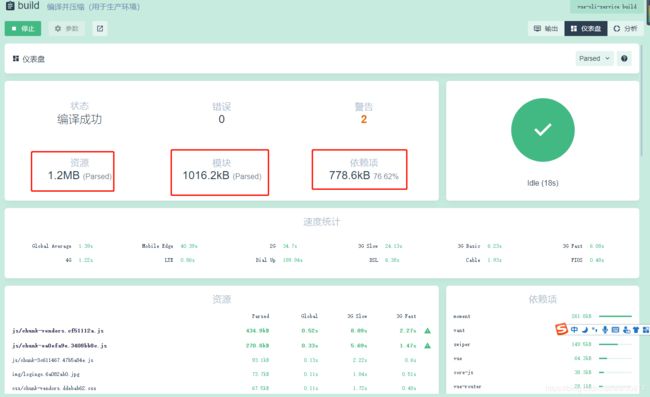Click warning triangle on the second bold js chunk row
This screenshot has width=650, height=397.
pos(427,345)
